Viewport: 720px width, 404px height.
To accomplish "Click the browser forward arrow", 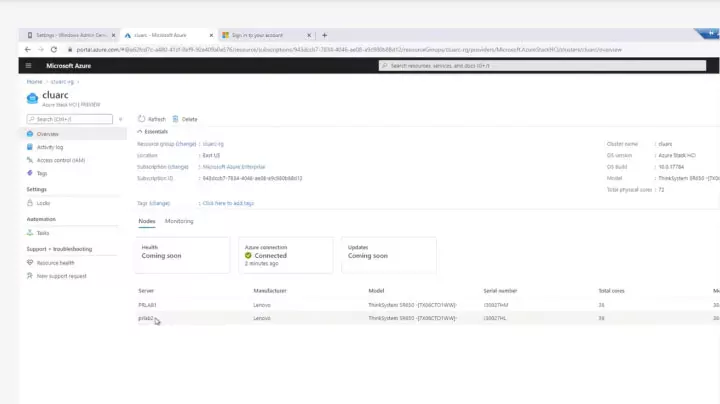I will coord(41,50).
